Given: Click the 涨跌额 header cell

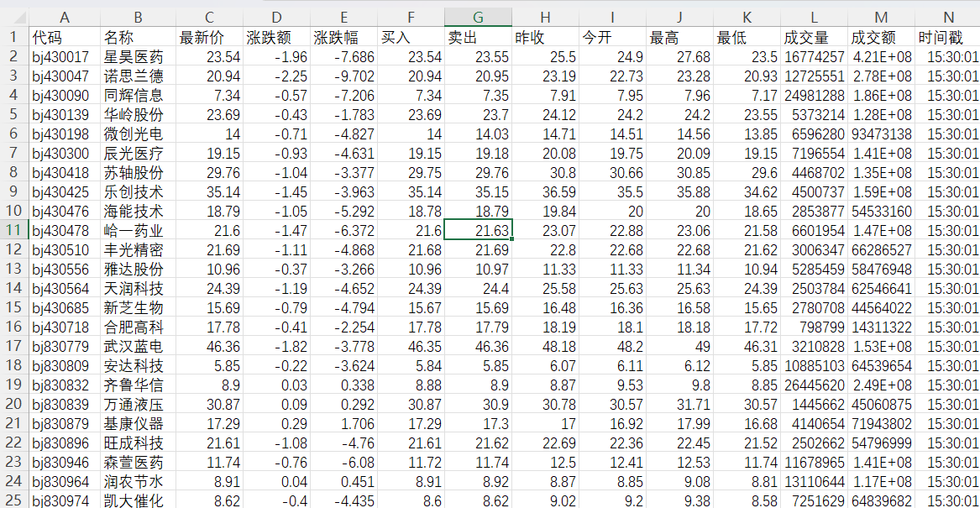Looking at the screenshot, I should [x=277, y=38].
